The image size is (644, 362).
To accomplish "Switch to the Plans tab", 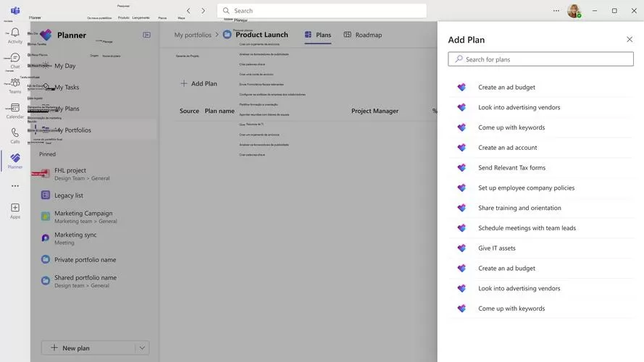I will [x=318, y=35].
